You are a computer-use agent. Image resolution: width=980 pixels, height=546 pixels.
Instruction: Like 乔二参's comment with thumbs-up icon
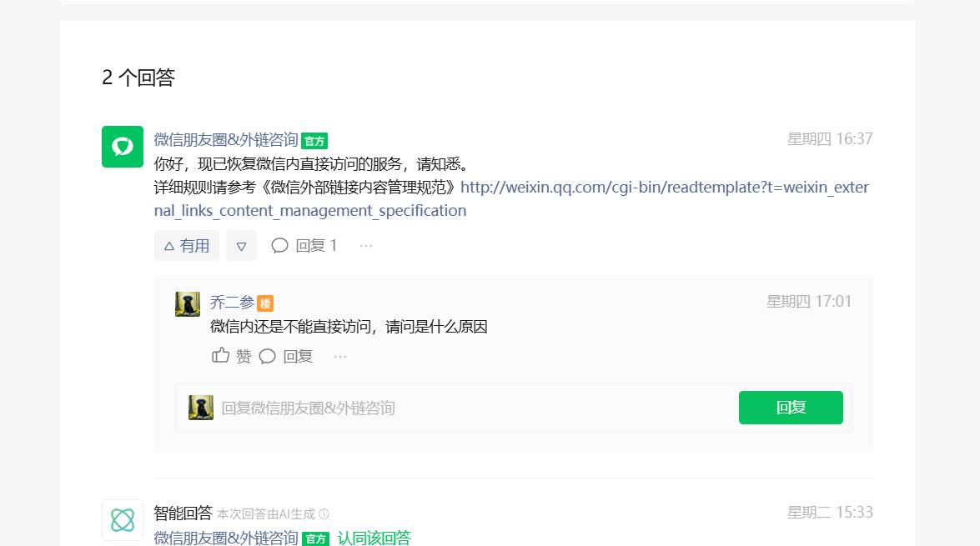click(x=221, y=355)
